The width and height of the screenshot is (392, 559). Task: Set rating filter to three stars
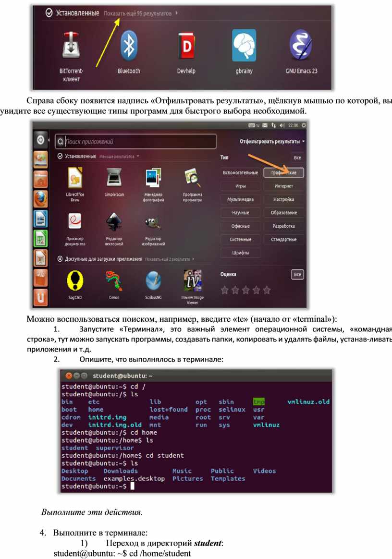click(x=246, y=290)
